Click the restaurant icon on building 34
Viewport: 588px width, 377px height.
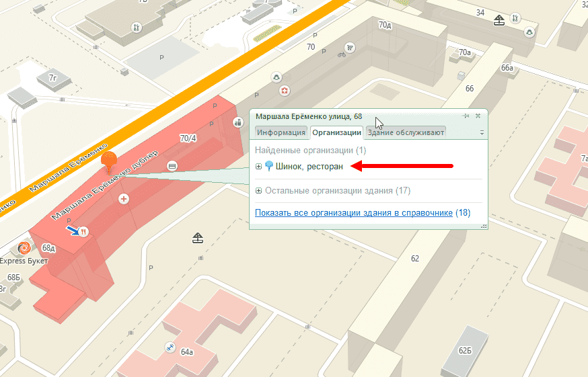515,18
